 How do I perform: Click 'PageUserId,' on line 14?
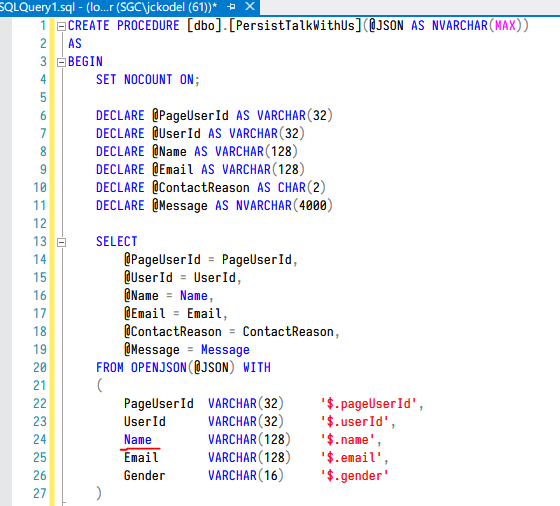(260, 260)
